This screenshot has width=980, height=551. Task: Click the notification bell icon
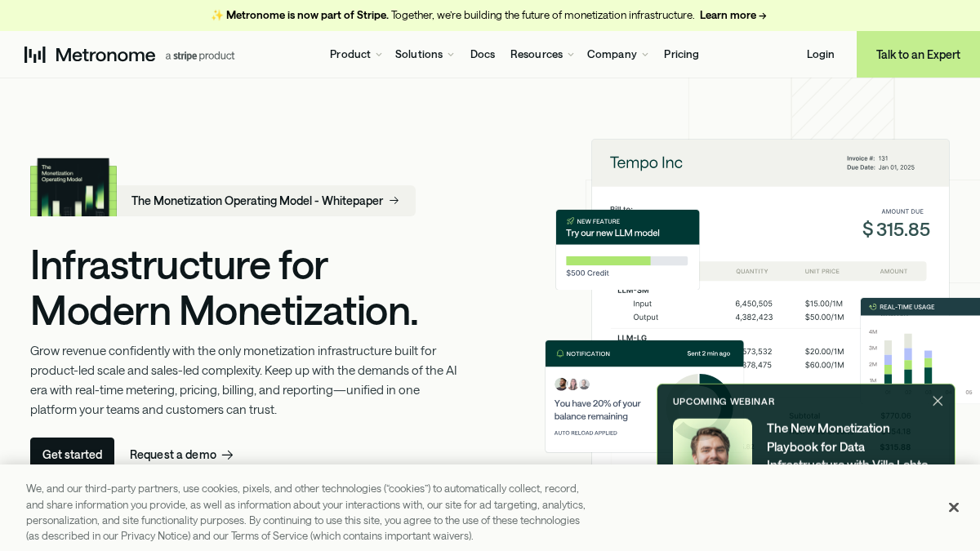[x=560, y=353]
